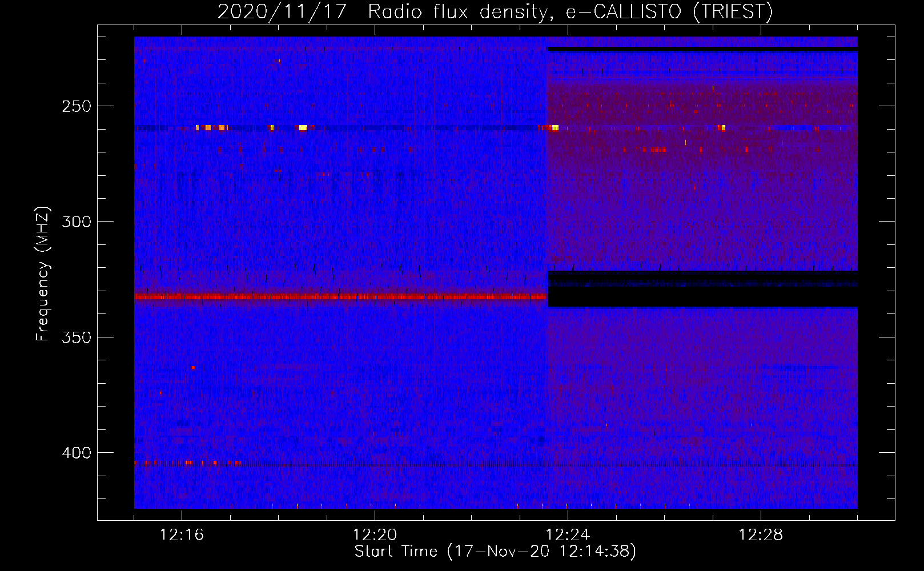Viewport: 924px width, 571px height.
Task: Click the wide black band near 330 MHz
Action: [703, 289]
